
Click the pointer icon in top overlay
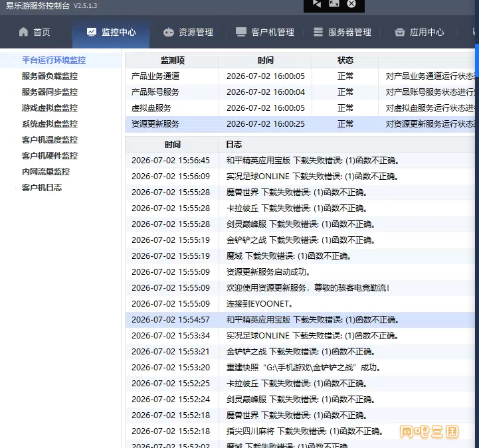pyautogui.click(x=317, y=4)
